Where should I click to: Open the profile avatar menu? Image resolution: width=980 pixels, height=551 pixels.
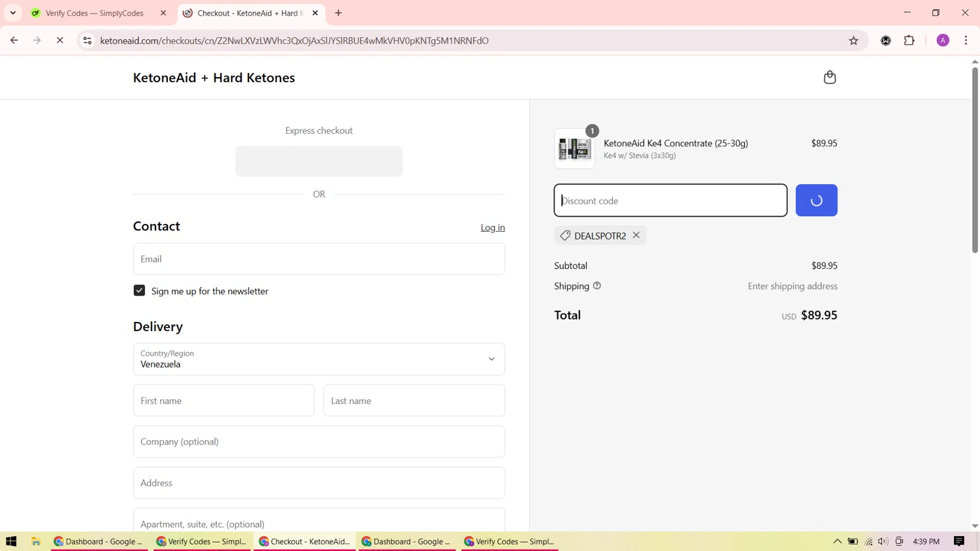[x=943, y=40]
